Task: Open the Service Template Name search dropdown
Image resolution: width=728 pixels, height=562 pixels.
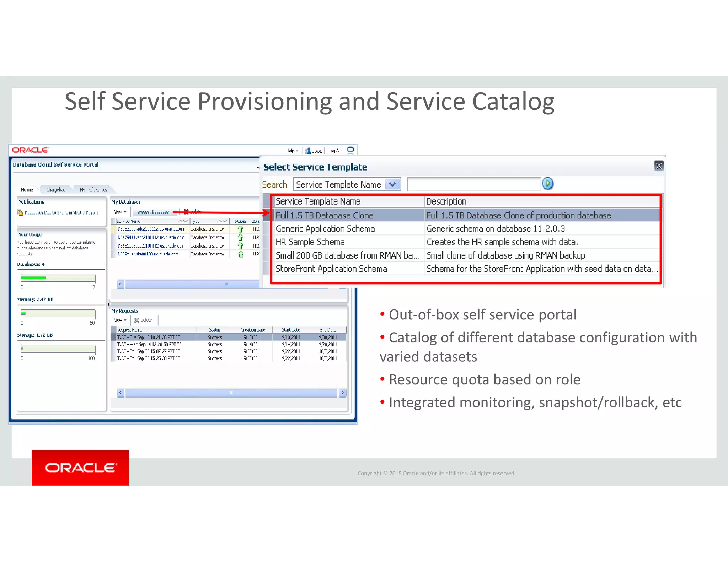Action: (392, 184)
